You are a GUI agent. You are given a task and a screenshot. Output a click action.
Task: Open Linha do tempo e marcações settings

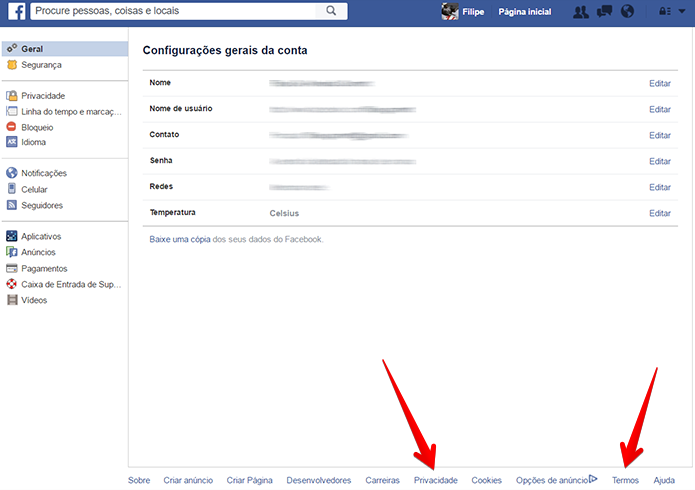71,112
